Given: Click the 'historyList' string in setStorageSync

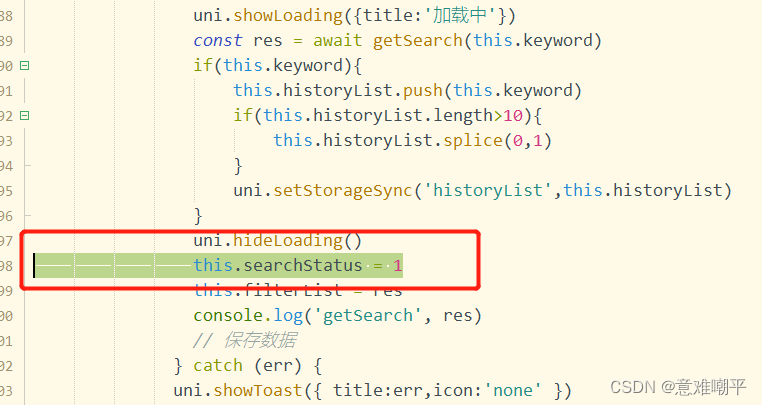Looking at the screenshot, I should pyautogui.click(x=488, y=190).
